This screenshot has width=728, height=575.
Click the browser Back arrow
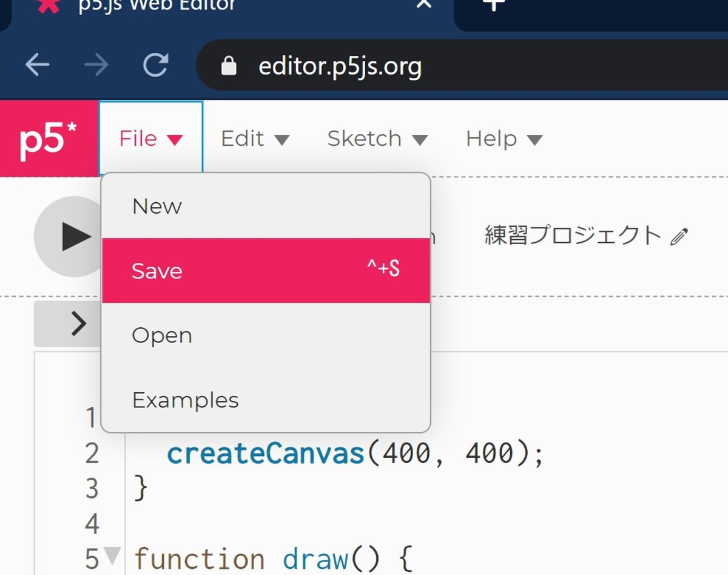point(38,66)
